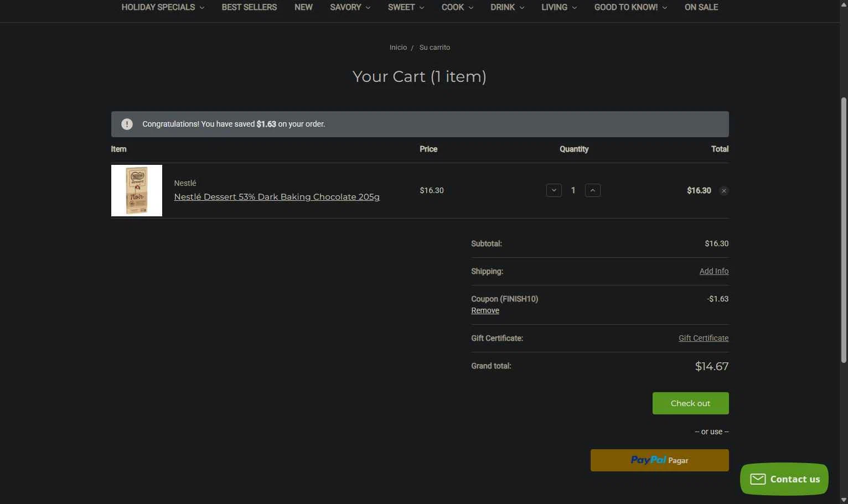Click the coupon discount -$1.63 value
Image resolution: width=848 pixels, height=504 pixels.
click(717, 299)
